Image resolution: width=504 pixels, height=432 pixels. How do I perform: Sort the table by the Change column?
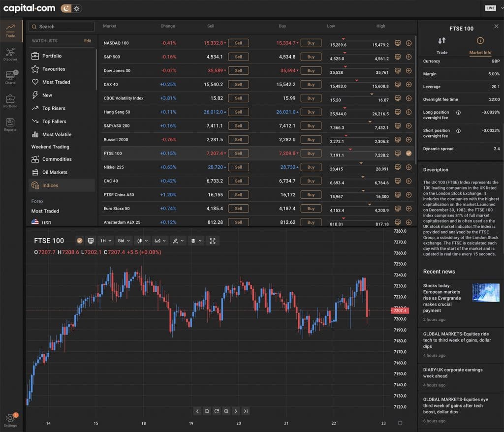click(168, 26)
